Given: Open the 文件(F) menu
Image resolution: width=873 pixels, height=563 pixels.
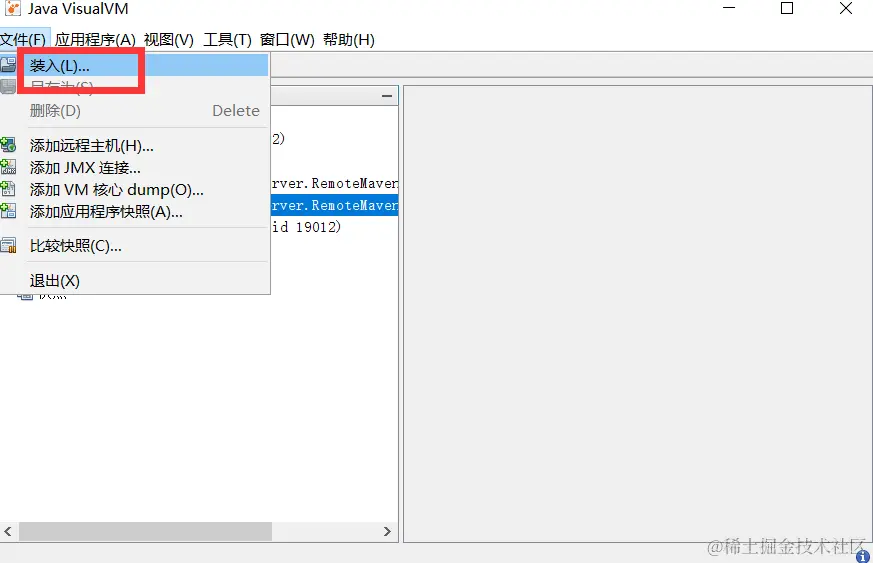Looking at the screenshot, I should coord(23,40).
